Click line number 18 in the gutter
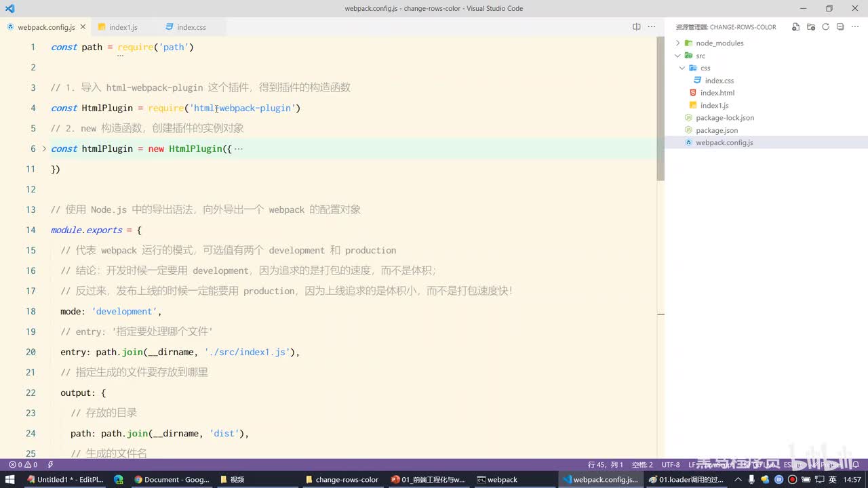Viewport: 868px width, 488px height. 31,311
